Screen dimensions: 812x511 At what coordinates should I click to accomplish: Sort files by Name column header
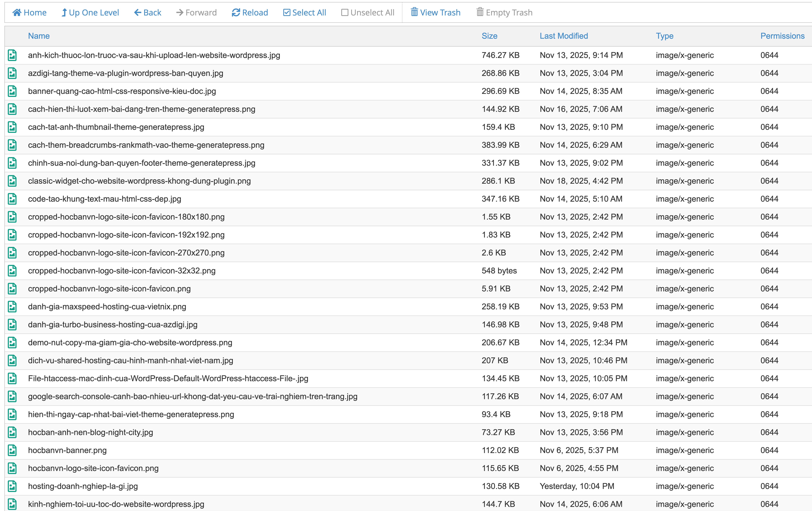click(x=39, y=36)
